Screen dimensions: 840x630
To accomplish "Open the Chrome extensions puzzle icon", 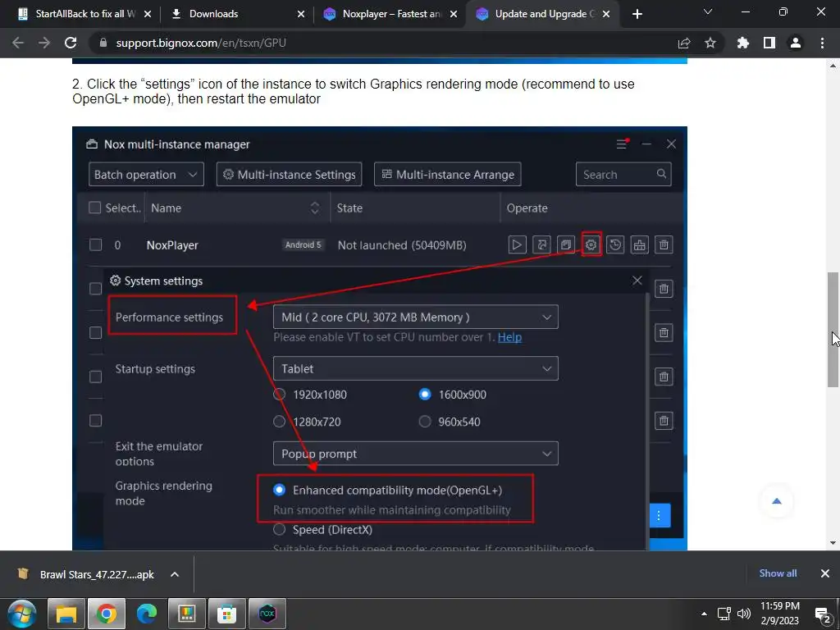I will [x=743, y=43].
